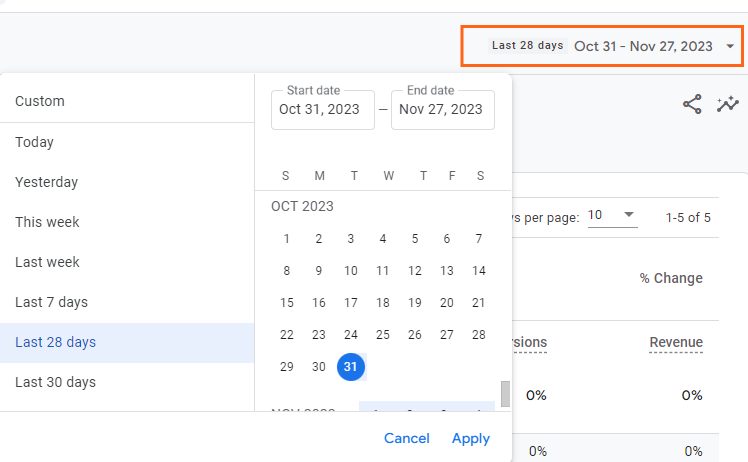Select October 31 on the calendar

point(351,367)
